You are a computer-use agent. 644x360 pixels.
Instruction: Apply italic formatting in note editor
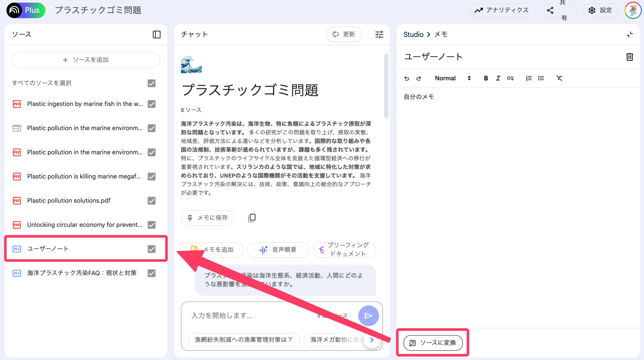click(x=498, y=78)
